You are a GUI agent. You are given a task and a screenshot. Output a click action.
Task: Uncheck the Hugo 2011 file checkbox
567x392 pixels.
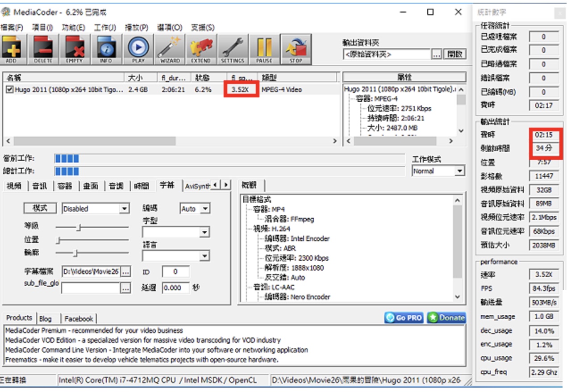[x=10, y=89]
